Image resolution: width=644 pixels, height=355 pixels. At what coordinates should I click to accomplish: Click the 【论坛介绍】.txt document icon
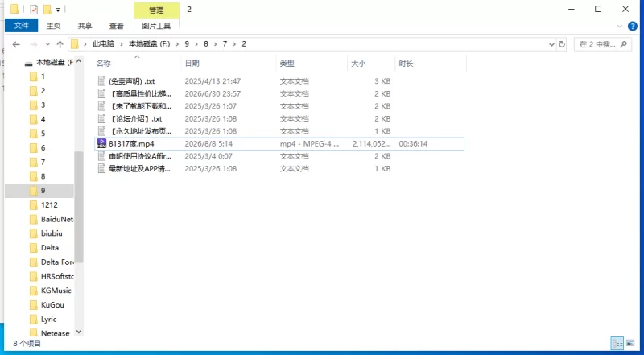click(101, 119)
